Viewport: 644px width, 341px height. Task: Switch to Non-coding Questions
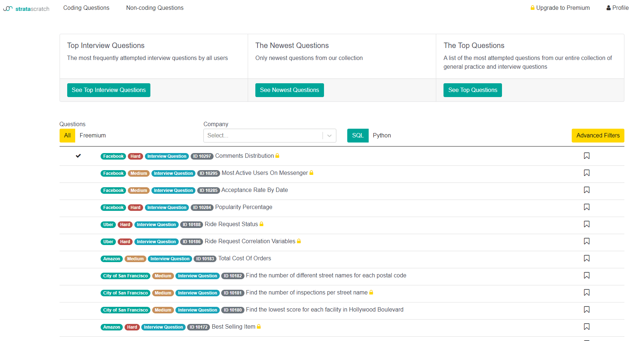point(154,8)
